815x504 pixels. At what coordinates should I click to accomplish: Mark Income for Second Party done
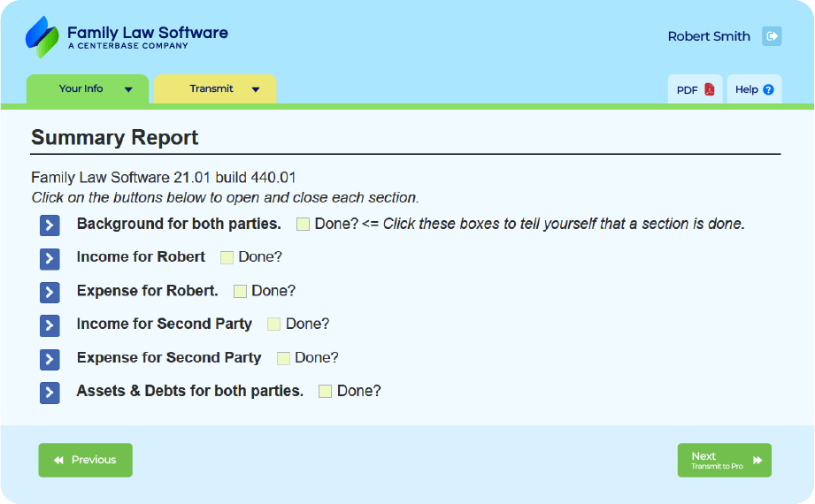click(x=273, y=325)
